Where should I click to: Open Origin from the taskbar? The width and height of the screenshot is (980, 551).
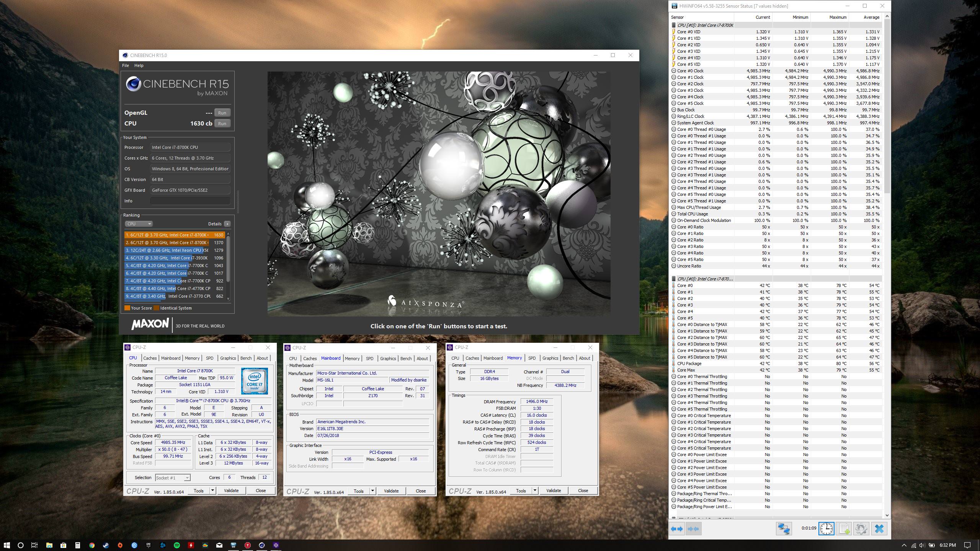(120, 545)
